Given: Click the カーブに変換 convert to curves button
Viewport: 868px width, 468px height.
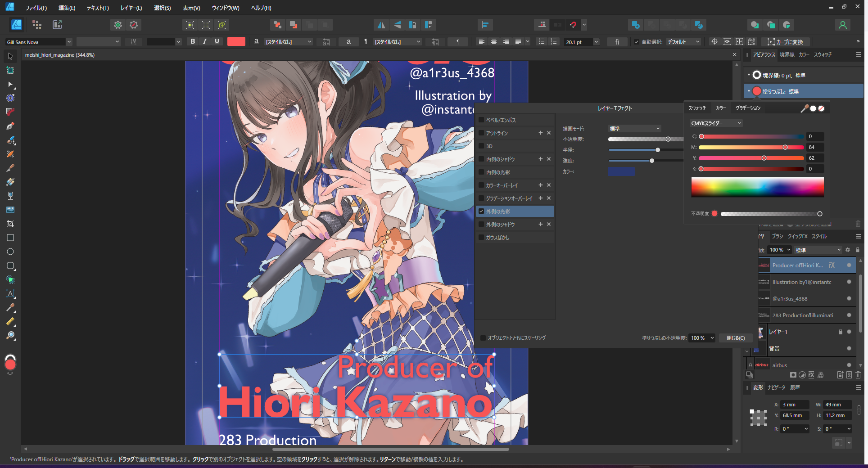Looking at the screenshot, I should 786,42.
